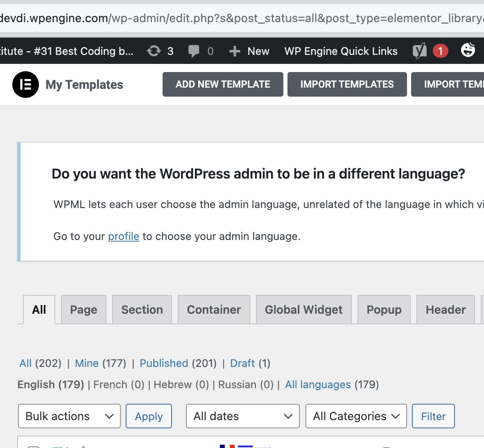
Task: Switch to the Container tab
Action: pos(214,309)
